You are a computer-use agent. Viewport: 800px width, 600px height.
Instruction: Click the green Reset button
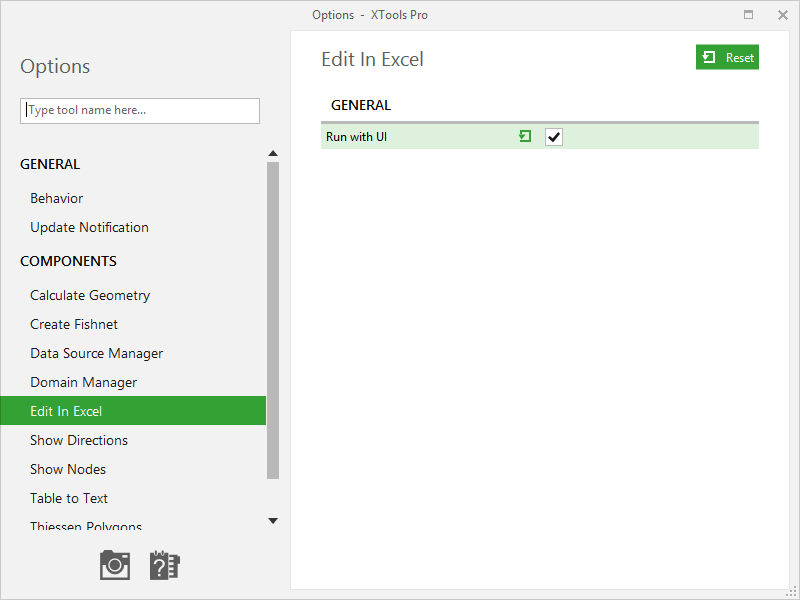coord(727,57)
